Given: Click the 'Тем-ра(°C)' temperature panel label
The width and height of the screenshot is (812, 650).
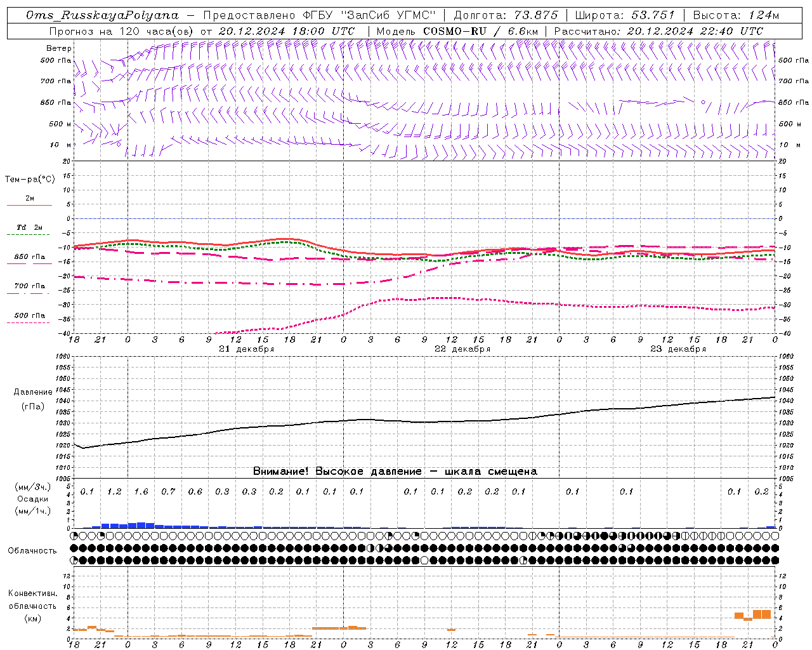Looking at the screenshot, I should point(30,180).
